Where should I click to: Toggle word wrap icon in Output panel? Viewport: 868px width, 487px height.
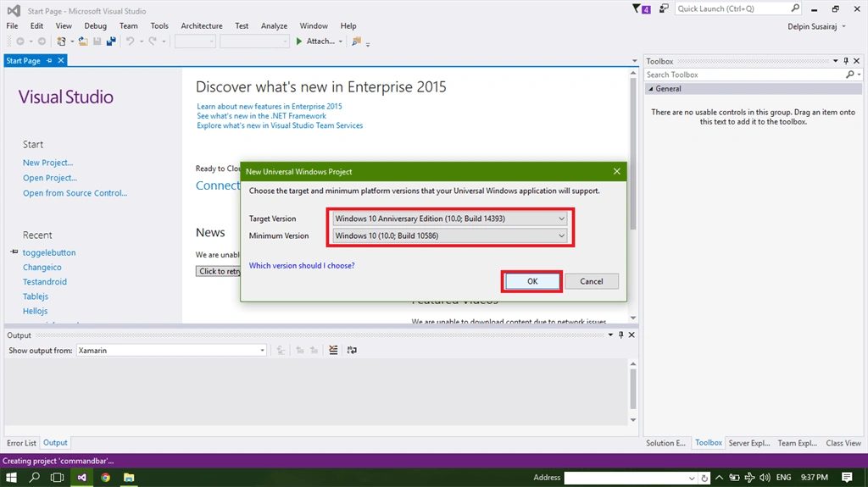pos(352,351)
